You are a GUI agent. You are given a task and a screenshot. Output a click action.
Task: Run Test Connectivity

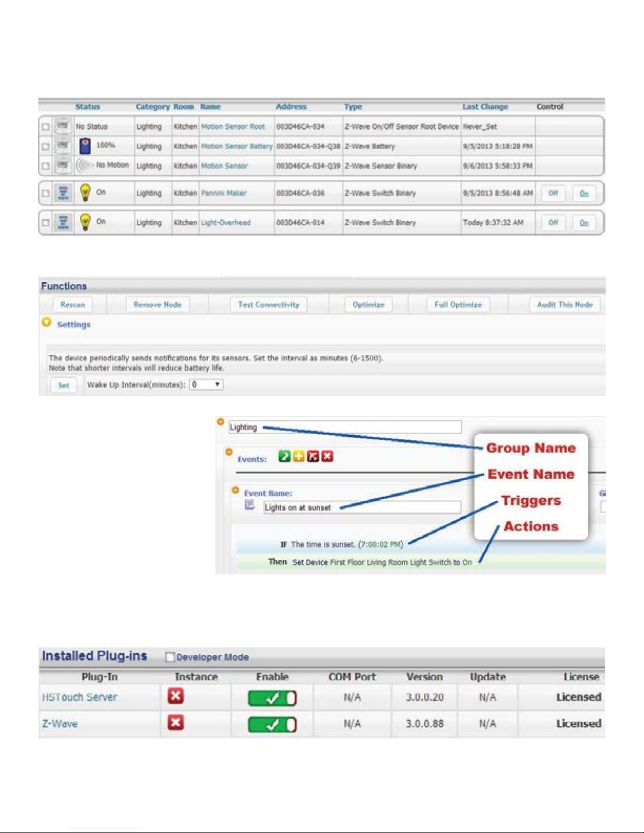pyautogui.click(x=269, y=304)
